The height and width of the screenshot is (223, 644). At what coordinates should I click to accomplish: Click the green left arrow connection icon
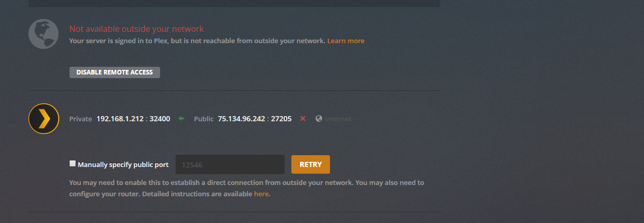click(181, 119)
